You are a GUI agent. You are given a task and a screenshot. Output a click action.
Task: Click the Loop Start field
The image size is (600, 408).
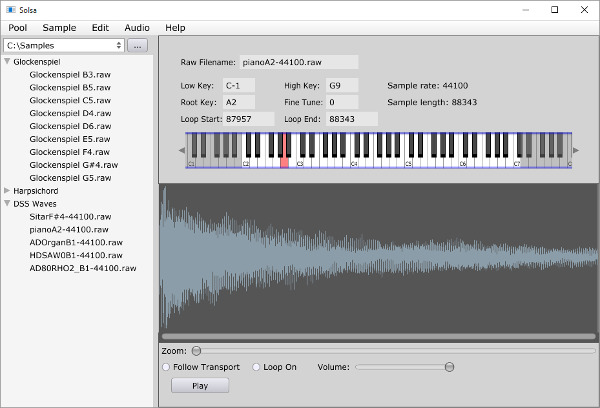(248, 119)
